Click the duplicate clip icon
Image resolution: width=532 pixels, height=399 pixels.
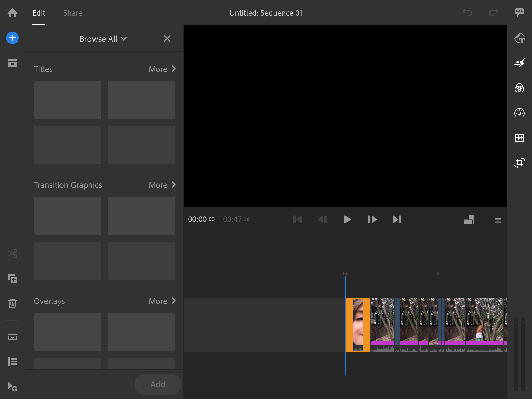tap(12, 278)
